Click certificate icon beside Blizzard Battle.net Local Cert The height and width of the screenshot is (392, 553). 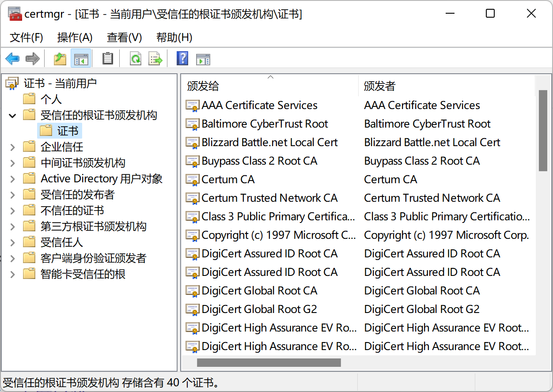192,143
